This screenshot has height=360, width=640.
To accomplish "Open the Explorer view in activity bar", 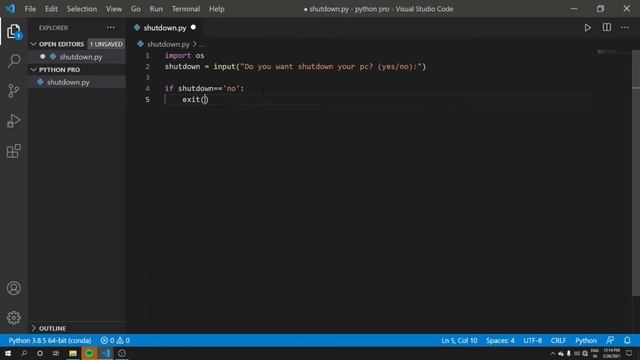I will pos(13,31).
